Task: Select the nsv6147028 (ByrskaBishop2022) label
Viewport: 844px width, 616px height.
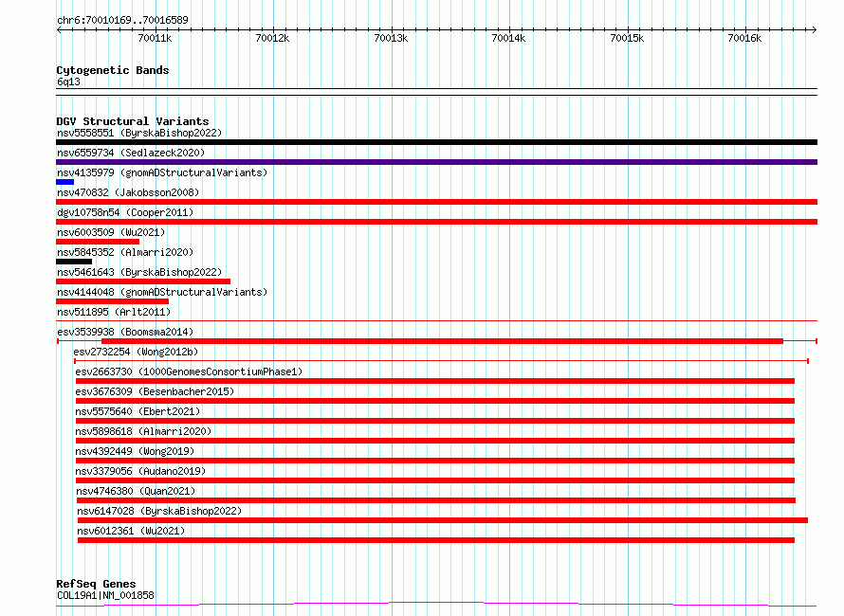Action: [x=159, y=511]
